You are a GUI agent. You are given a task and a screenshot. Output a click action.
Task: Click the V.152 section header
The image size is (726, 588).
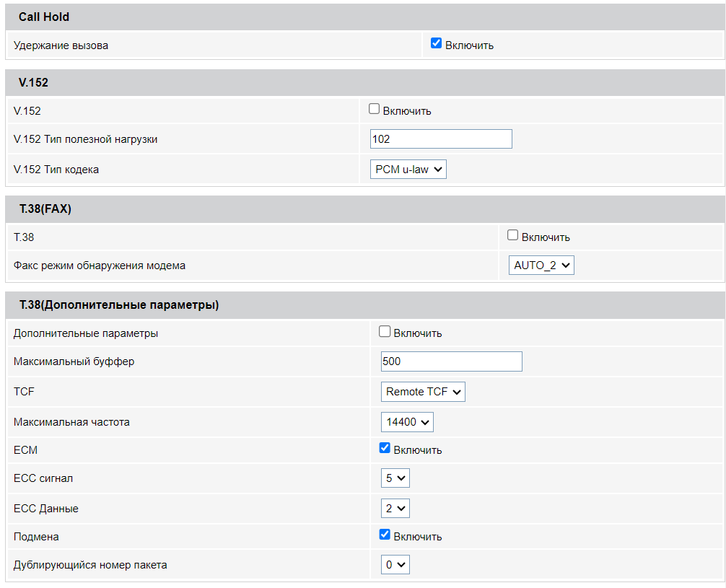[x=33, y=83]
